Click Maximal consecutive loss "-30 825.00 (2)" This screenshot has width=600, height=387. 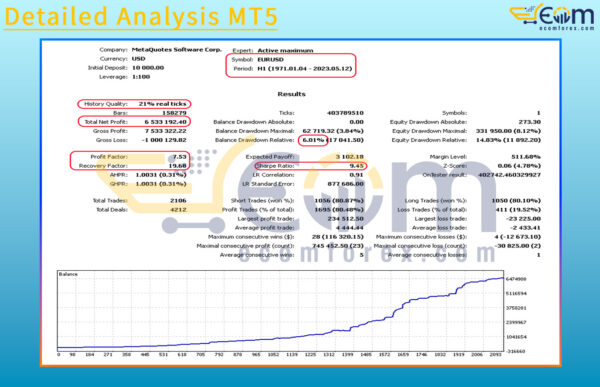[518, 246]
